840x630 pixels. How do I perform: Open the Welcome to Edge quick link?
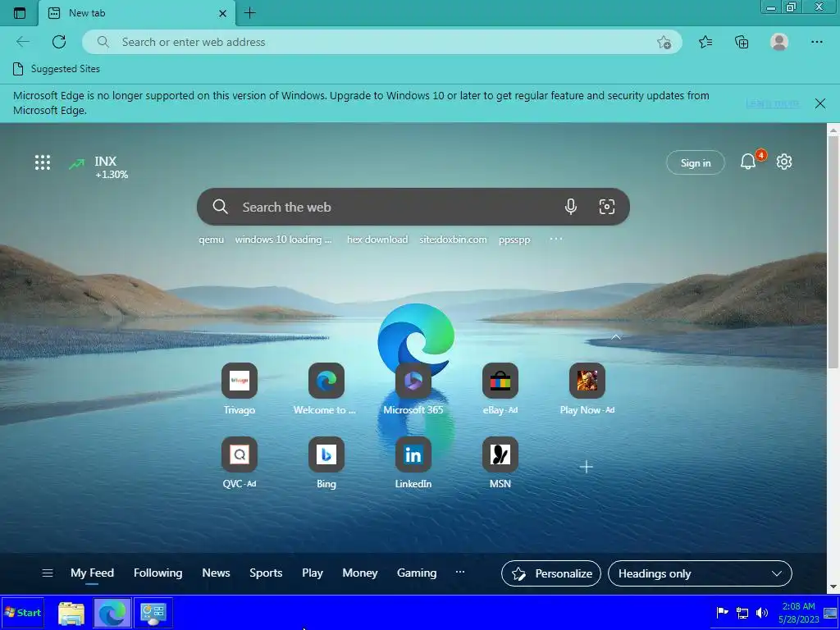326,390
